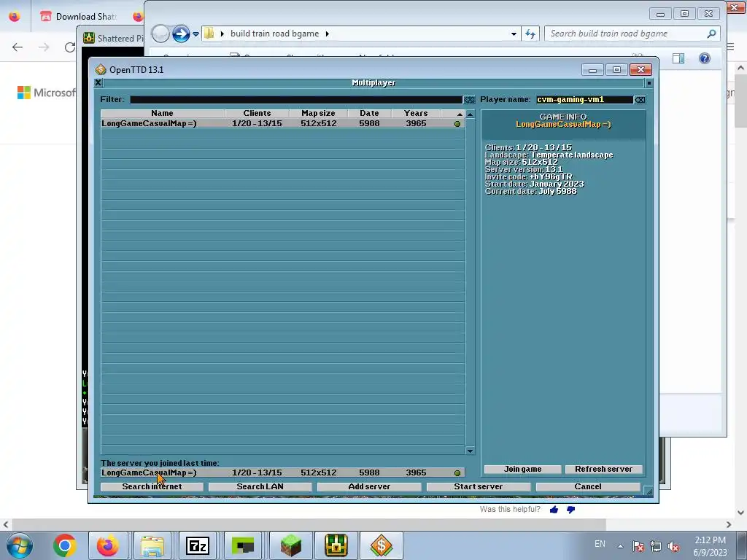
Task: Refresh server info with Refresh server
Action: point(603,469)
